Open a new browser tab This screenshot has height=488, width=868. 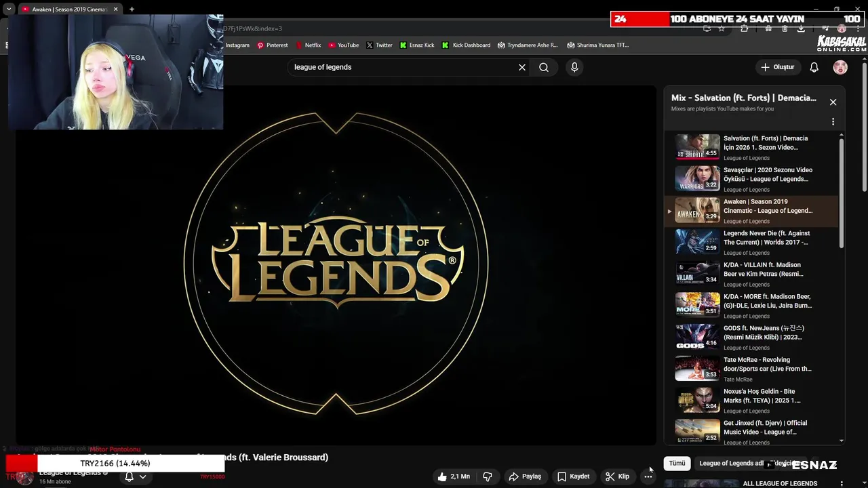pyautogui.click(x=132, y=9)
